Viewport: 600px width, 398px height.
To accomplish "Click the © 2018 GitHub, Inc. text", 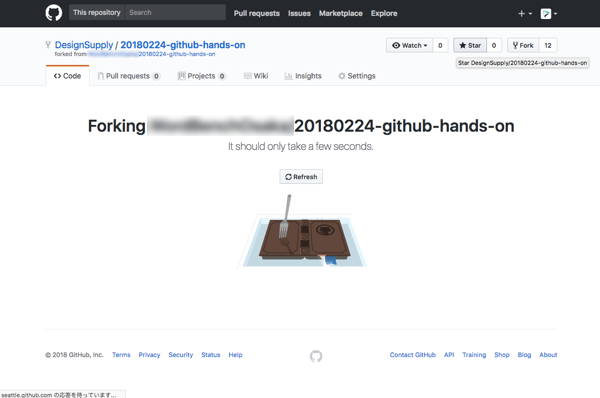I will [x=75, y=355].
